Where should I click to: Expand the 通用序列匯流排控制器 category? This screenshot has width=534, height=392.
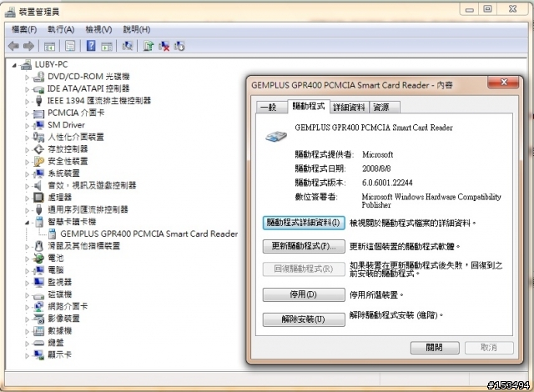[27, 210]
